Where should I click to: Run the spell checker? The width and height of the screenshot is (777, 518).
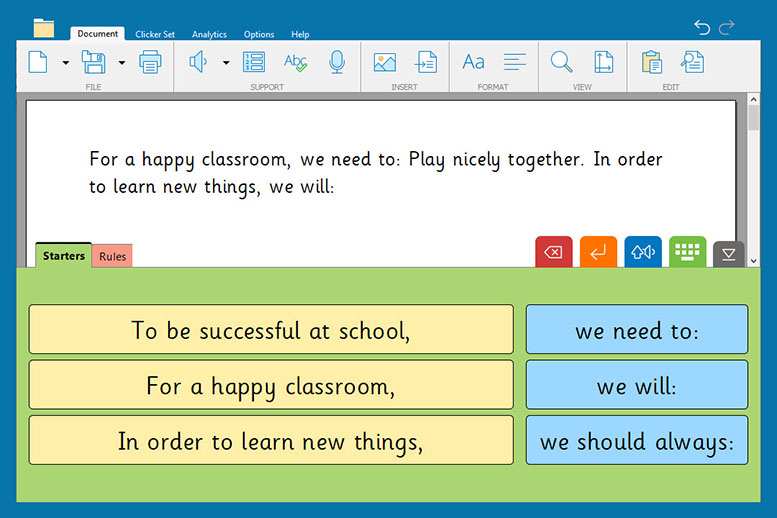click(x=295, y=62)
